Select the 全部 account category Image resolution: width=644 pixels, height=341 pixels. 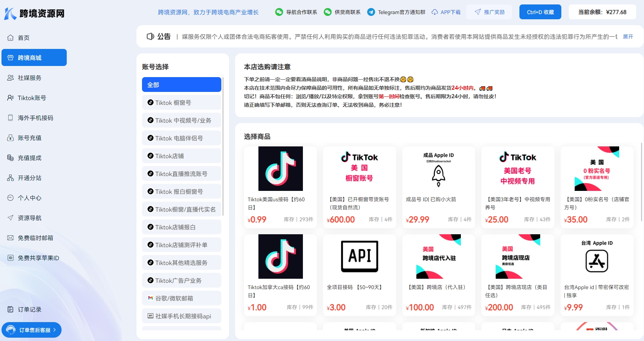pyautogui.click(x=182, y=85)
